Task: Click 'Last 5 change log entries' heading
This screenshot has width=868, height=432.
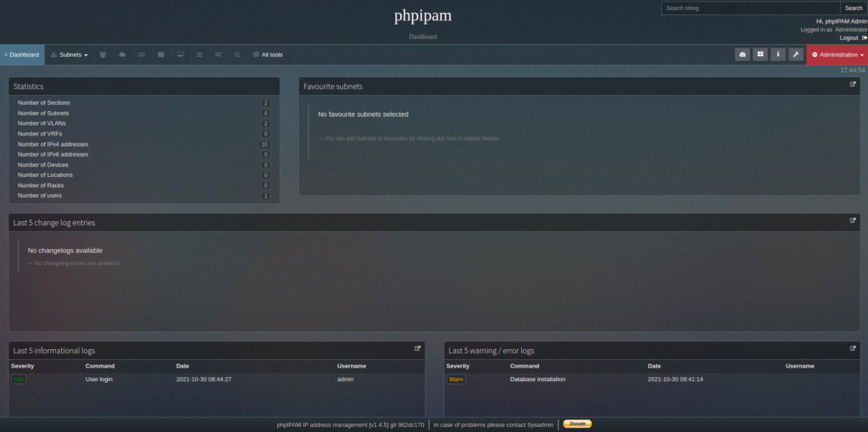Action: pyautogui.click(x=54, y=223)
